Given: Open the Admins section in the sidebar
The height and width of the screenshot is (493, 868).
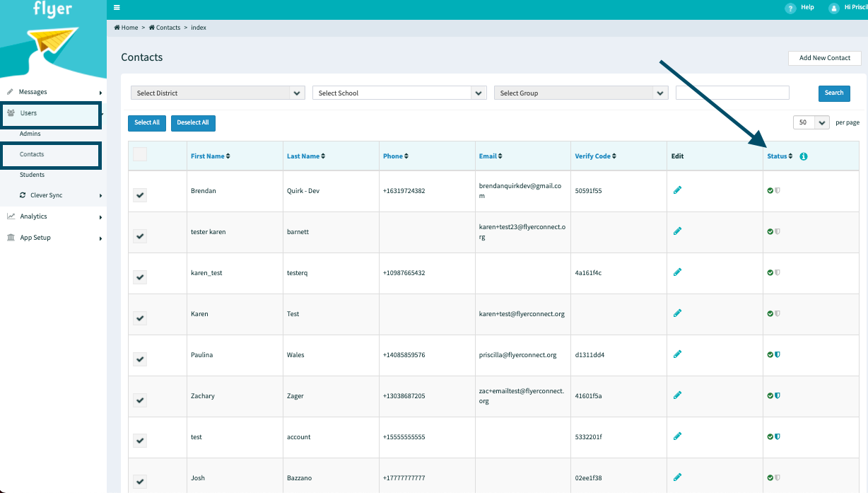Looking at the screenshot, I should [x=30, y=133].
